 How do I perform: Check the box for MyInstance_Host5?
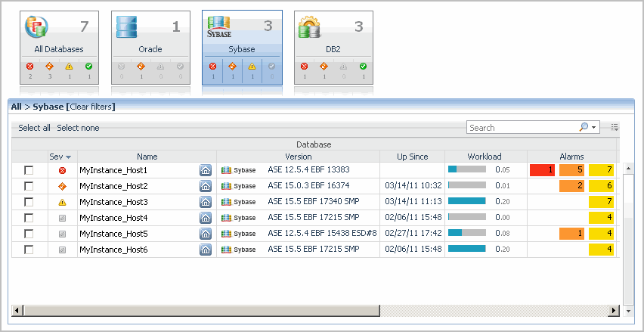29,234
